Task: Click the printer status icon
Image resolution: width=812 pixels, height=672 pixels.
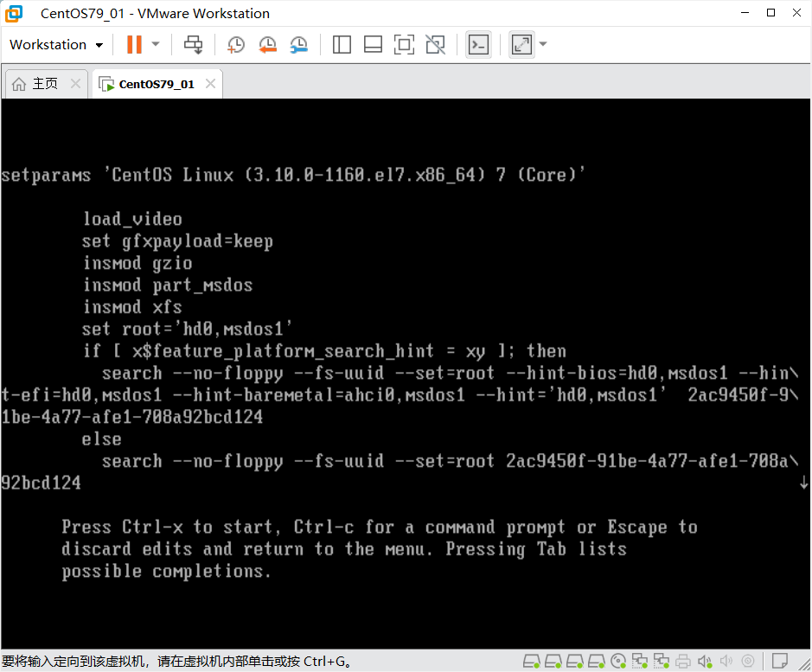Action: (x=683, y=661)
